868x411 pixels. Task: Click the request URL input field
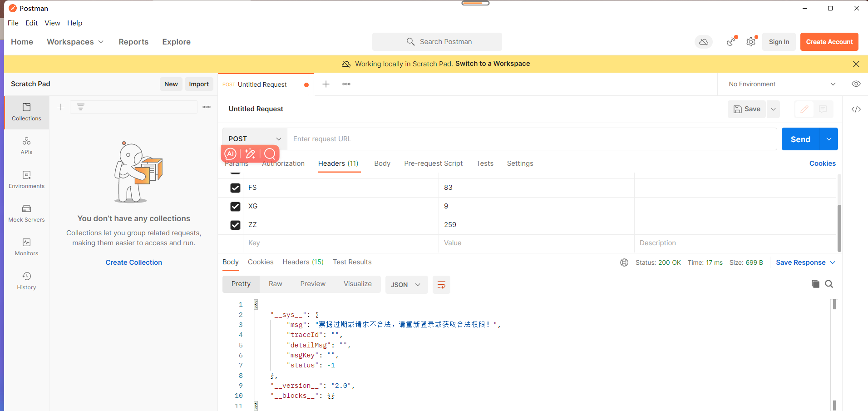click(x=532, y=139)
